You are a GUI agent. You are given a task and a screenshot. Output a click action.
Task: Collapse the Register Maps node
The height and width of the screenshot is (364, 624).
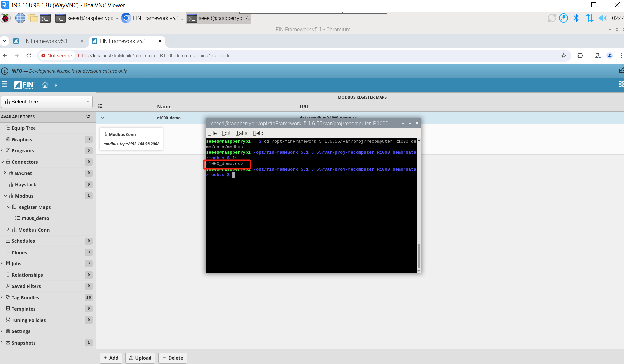pos(9,207)
